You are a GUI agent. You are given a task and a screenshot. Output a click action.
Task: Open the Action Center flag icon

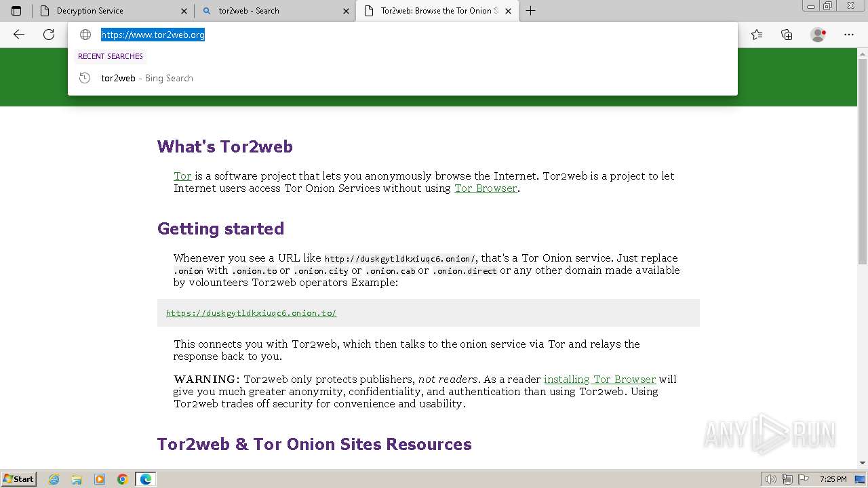[804, 479]
